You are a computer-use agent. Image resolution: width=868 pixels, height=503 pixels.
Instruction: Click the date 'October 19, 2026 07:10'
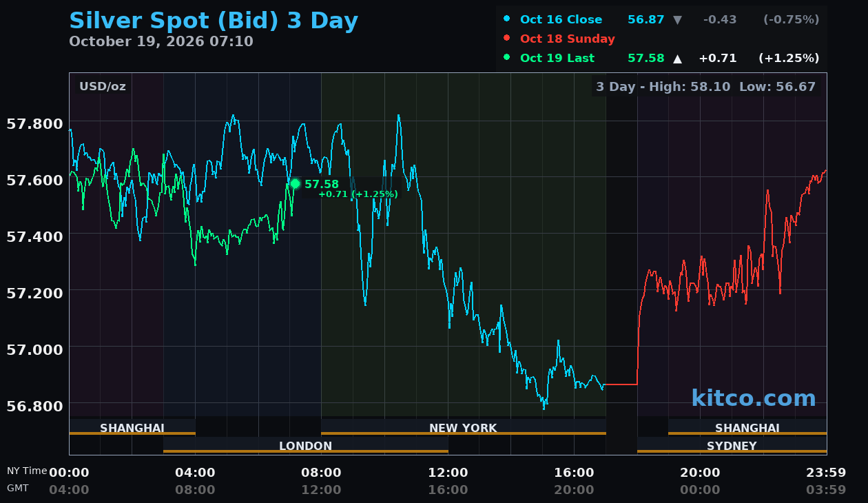pyautogui.click(x=161, y=41)
